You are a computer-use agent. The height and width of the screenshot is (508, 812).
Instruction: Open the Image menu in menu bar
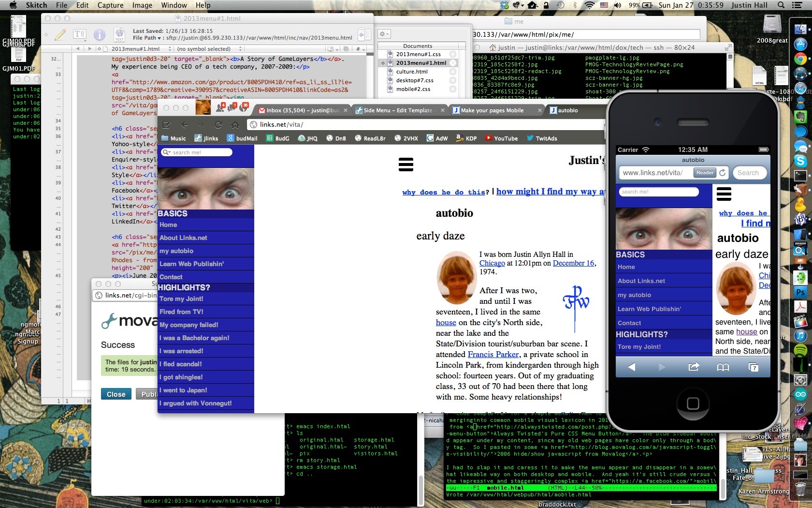point(142,5)
